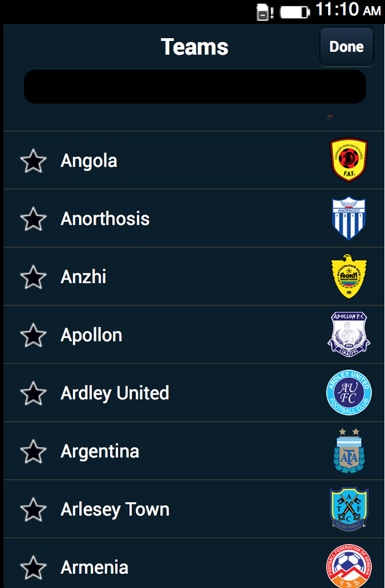Star the Anzhi team as favorite

coord(33,277)
